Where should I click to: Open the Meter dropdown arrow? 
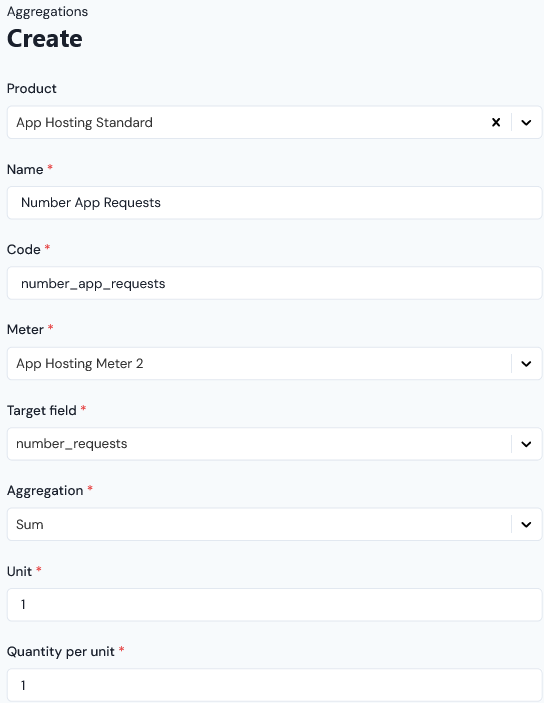point(526,364)
